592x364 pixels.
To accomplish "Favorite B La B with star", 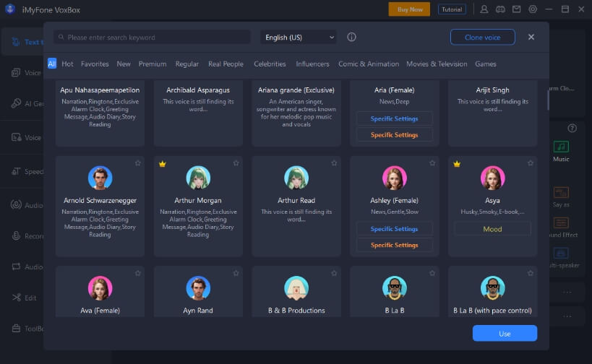I will click(432, 273).
